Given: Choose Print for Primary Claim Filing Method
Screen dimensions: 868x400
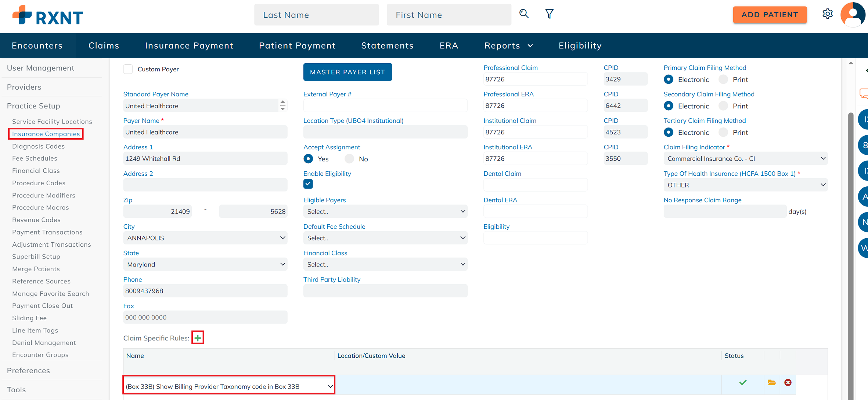Looking at the screenshot, I should point(723,79).
